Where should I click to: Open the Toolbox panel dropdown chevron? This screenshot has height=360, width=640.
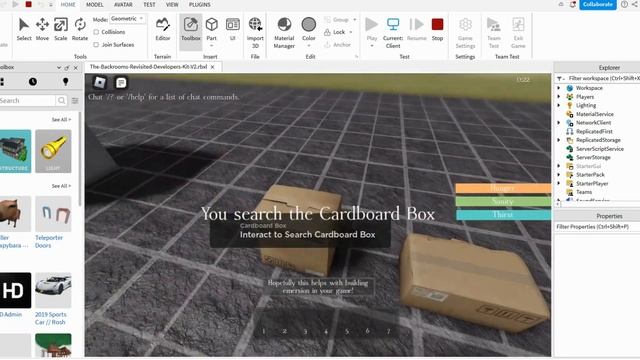pos(59,67)
